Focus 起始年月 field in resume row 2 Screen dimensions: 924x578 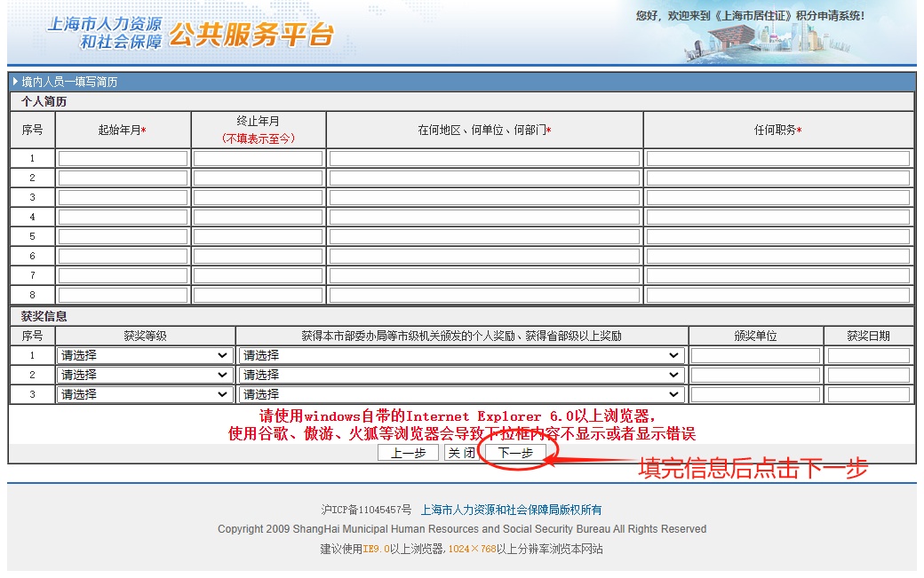click(x=123, y=178)
